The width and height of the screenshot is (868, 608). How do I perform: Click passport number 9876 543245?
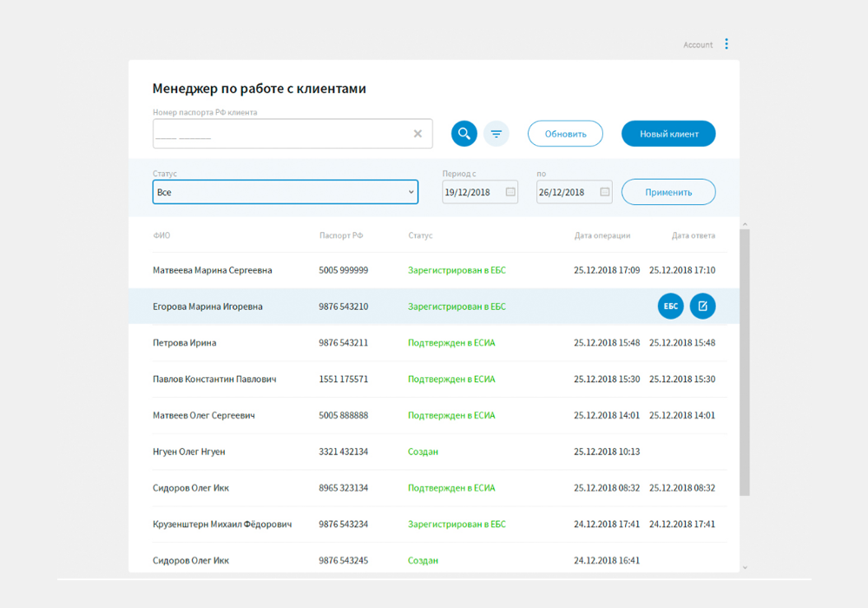point(343,560)
